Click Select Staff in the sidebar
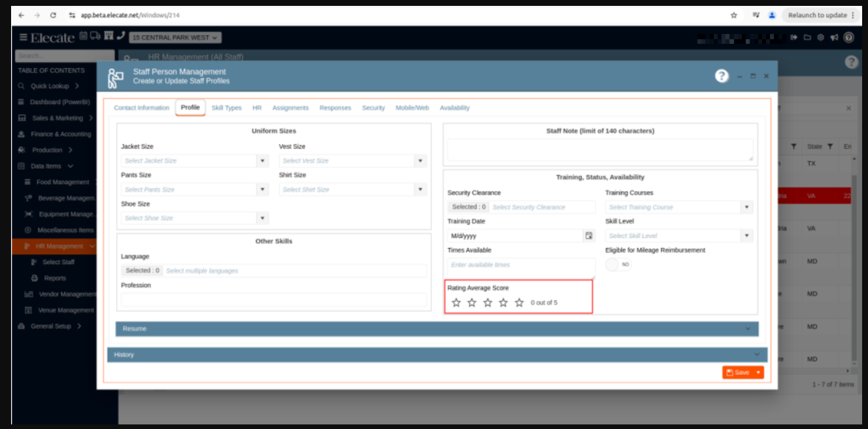This screenshot has height=429, width=868. (x=58, y=262)
